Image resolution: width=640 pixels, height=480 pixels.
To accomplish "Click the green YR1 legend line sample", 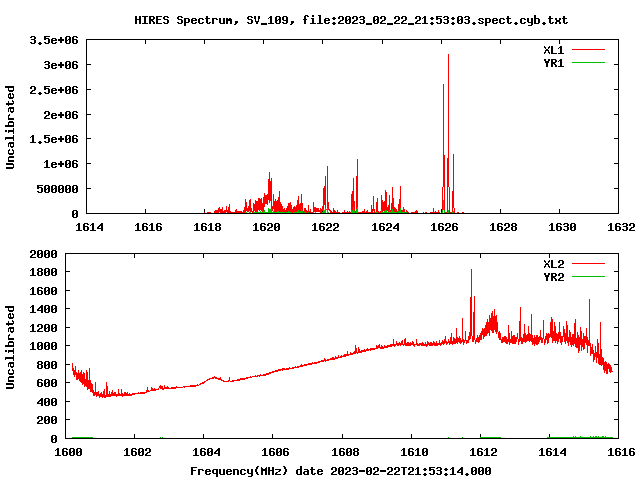I will 588,63.
